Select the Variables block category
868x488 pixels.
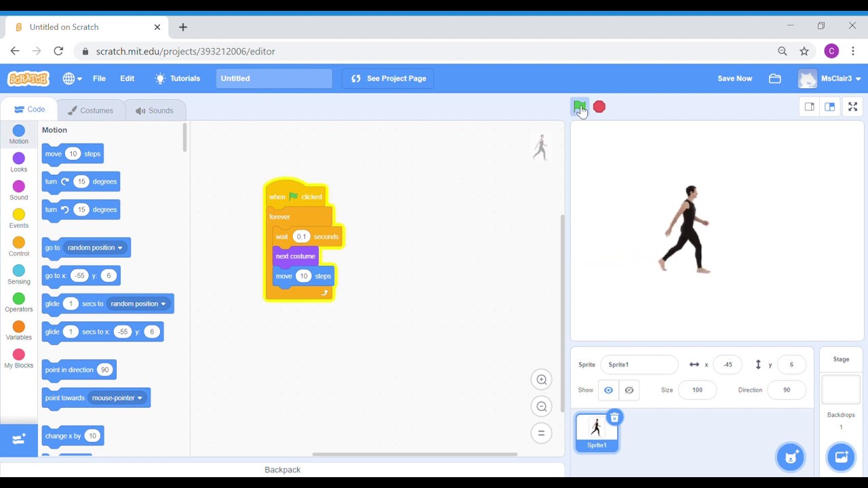point(19,331)
